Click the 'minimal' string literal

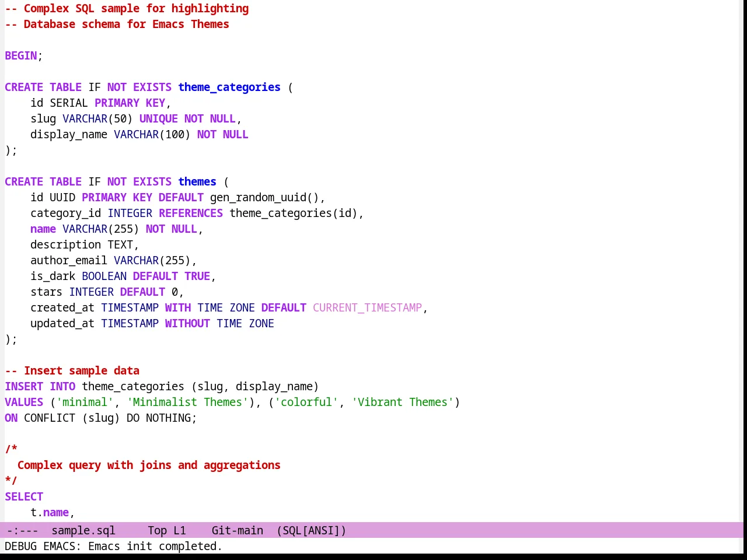click(x=85, y=402)
